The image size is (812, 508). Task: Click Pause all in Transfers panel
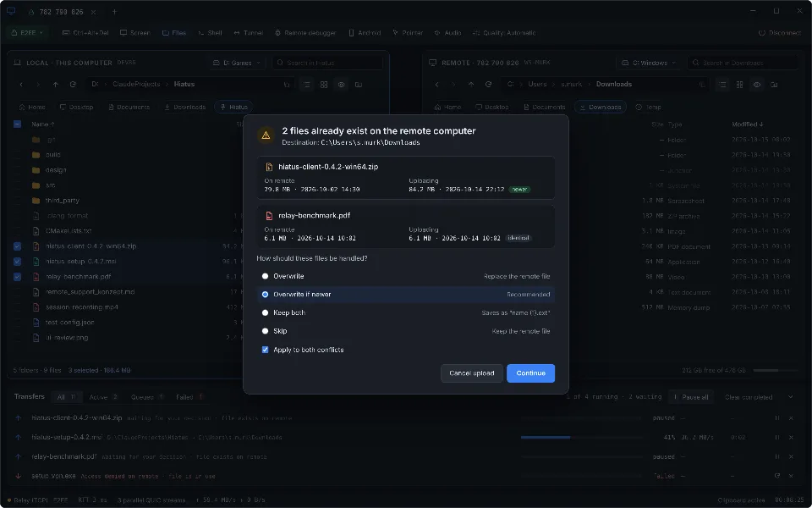click(691, 397)
